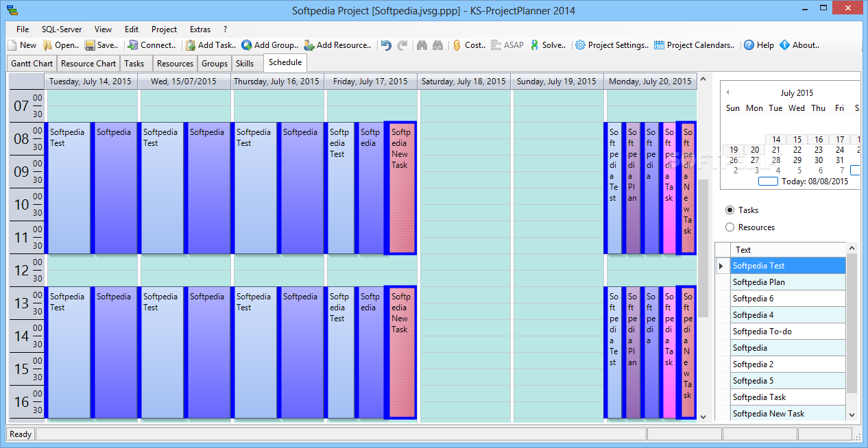Viewport: 868px width, 448px height.
Task: Click the second binoculars Find Next icon
Action: point(439,45)
